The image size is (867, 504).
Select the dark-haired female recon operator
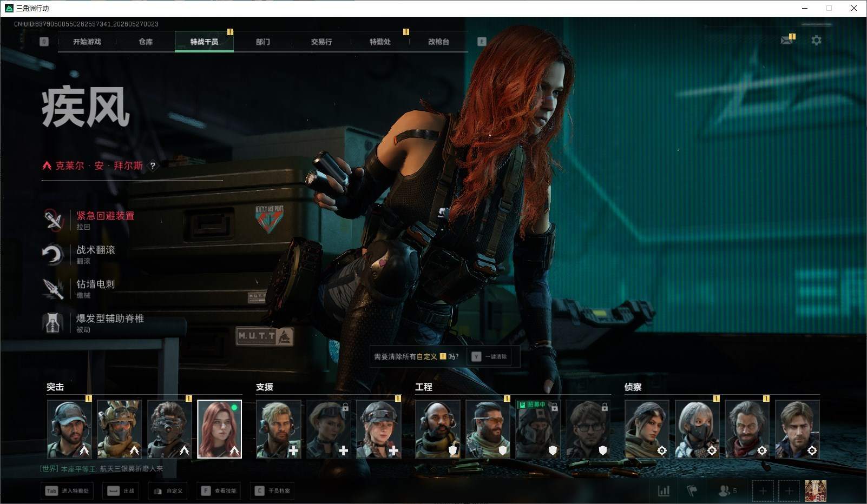(x=647, y=429)
